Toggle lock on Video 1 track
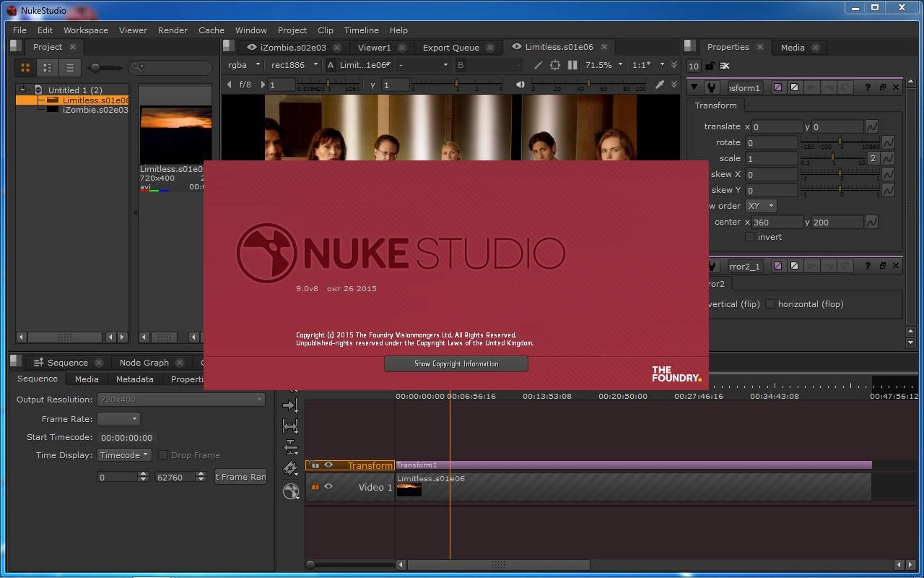Screen dimensions: 924x578 point(315,487)
